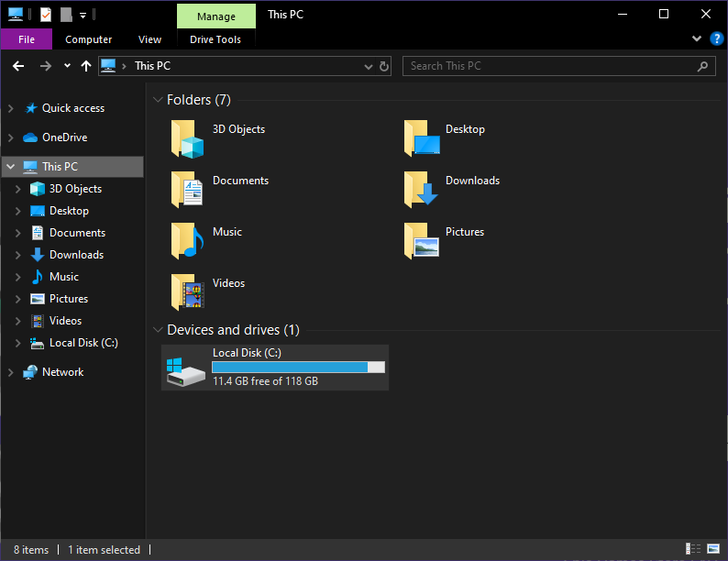Select the 3D Objects folder icon
The image size is (728, 561).
188,138
